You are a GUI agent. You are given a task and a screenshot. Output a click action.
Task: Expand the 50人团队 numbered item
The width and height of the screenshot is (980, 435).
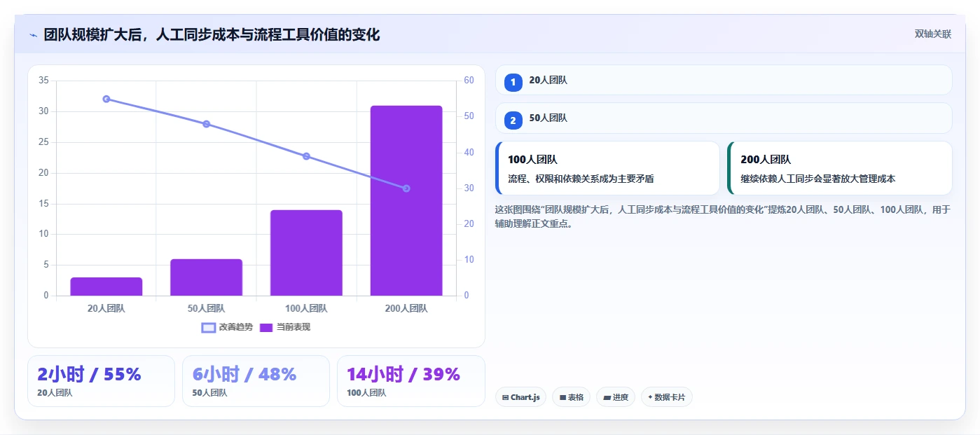pyautogui.click(x=724, y=118)
